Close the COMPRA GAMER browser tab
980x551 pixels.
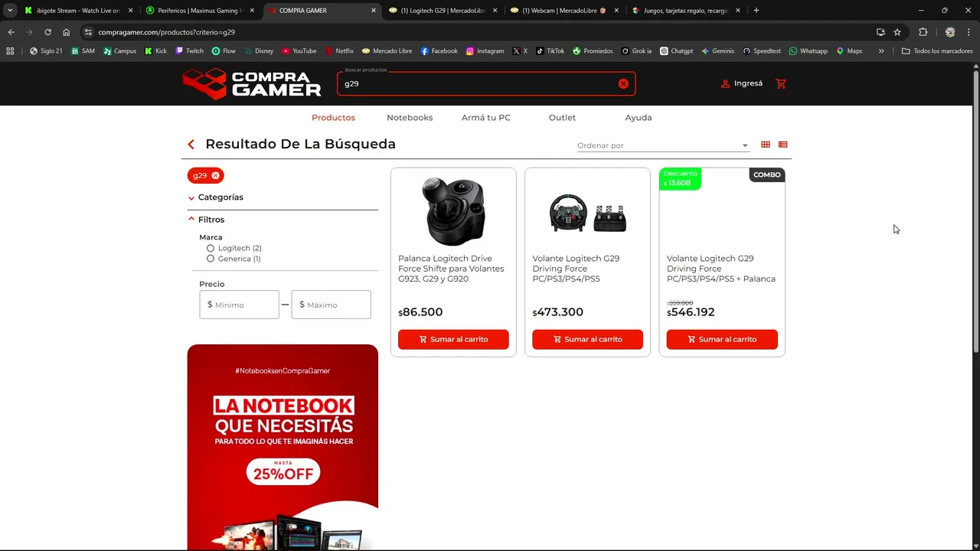(374, 11)
